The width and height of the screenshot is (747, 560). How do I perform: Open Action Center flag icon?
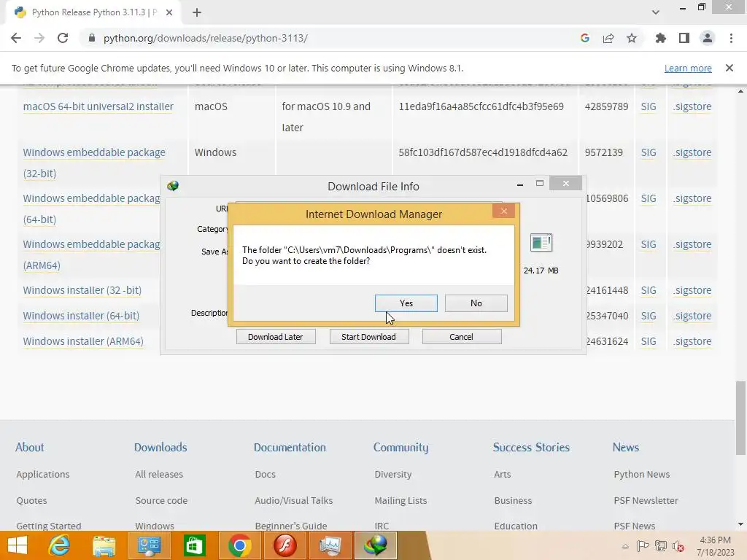(643, 546)
